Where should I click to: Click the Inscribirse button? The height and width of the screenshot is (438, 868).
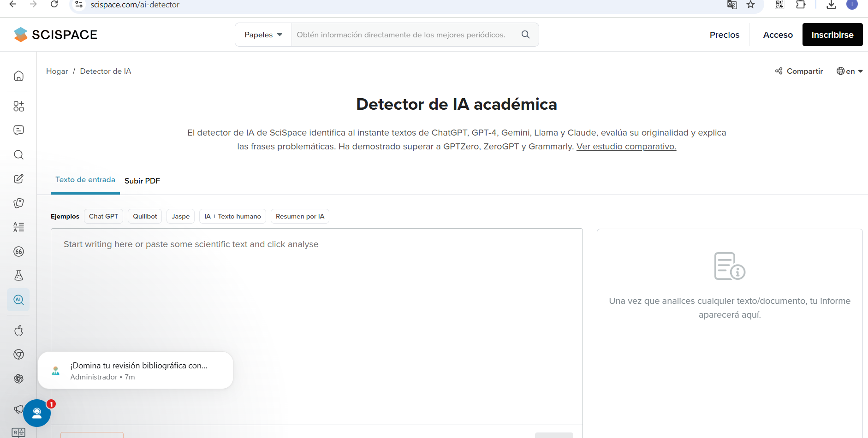(x=832, y=35)
